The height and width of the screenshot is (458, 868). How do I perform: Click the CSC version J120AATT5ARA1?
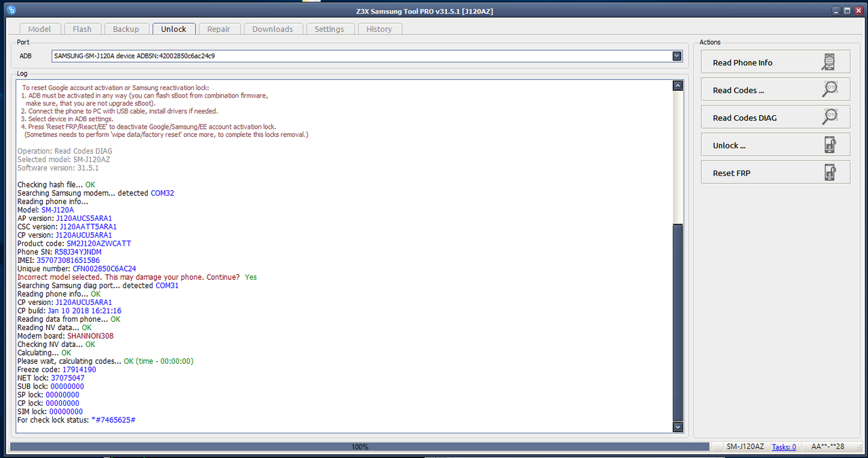pos(88,227)
